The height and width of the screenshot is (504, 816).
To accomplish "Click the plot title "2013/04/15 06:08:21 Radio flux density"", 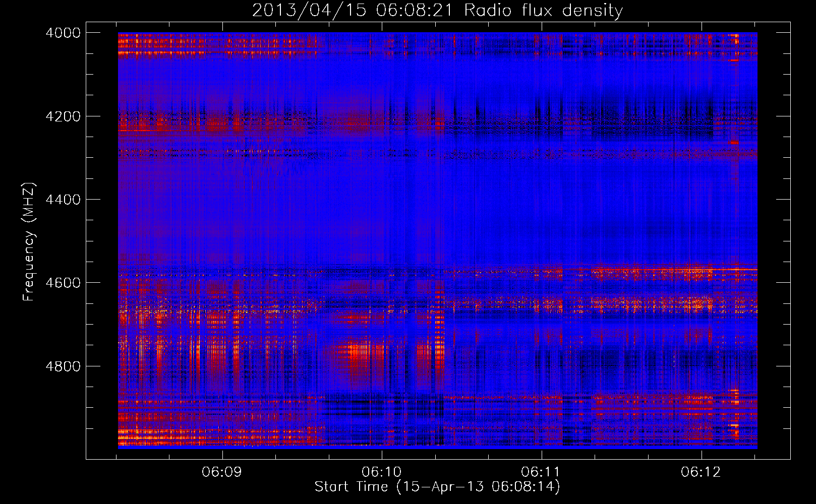I will click(437, 11).
